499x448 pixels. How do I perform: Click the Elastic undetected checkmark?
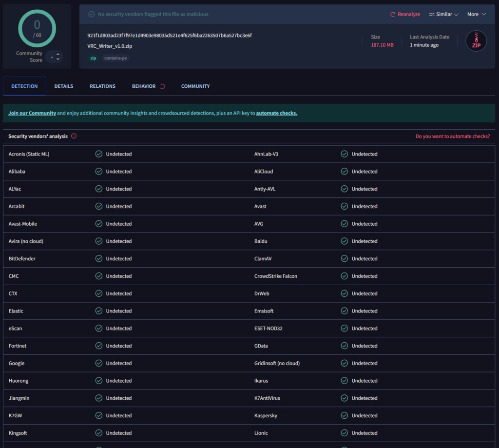[99, 311]
